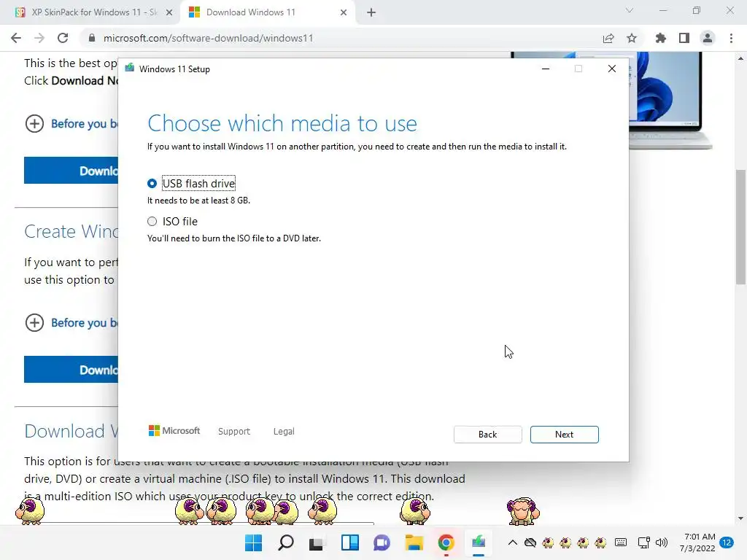Click the Back button in Setup
Screen dimensions: 747x560
click(x=487, y=435)
